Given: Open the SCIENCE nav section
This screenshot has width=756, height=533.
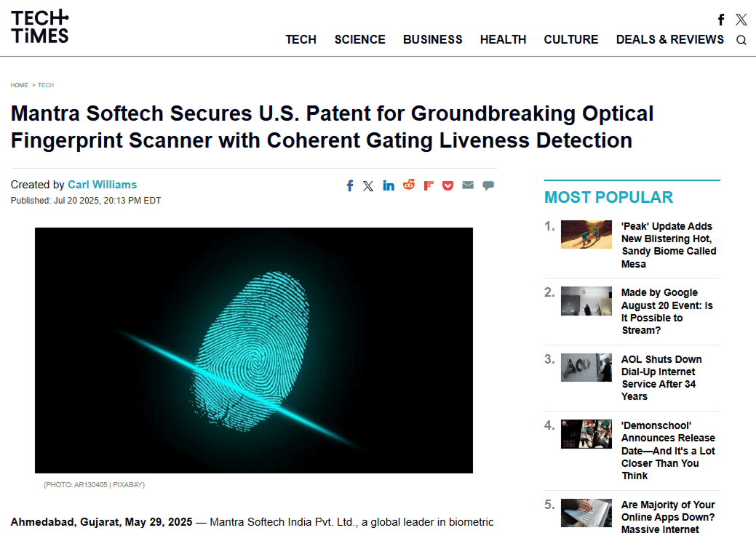Looking at the screenshot, I should [x=359, y=39].
